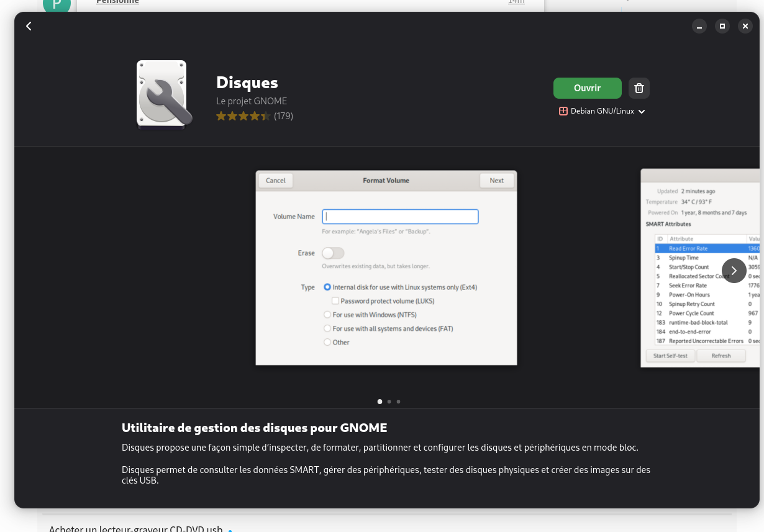Click the star rating for Disques

[x=243, y=116]
